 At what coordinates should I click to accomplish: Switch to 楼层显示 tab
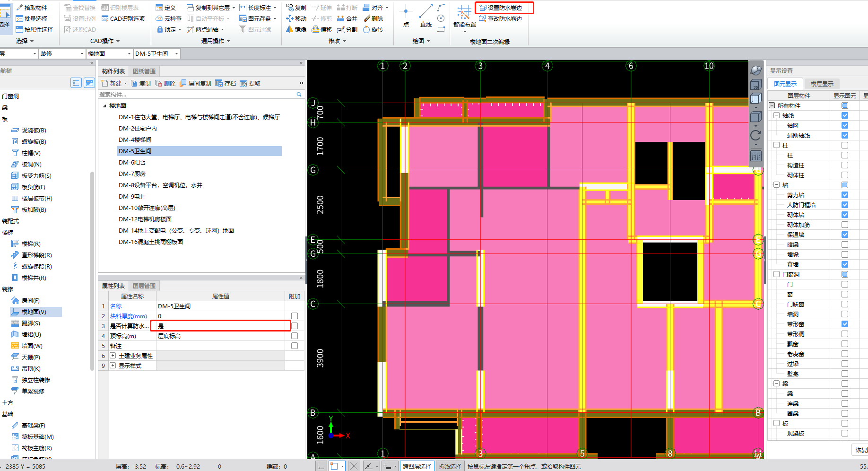pos(822,84)
